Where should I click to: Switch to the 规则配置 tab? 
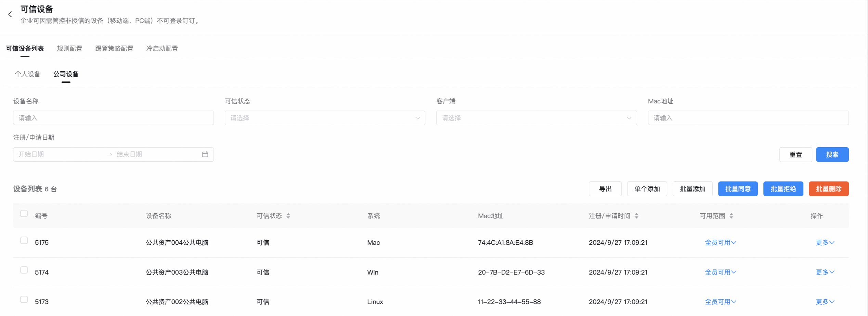69,49
